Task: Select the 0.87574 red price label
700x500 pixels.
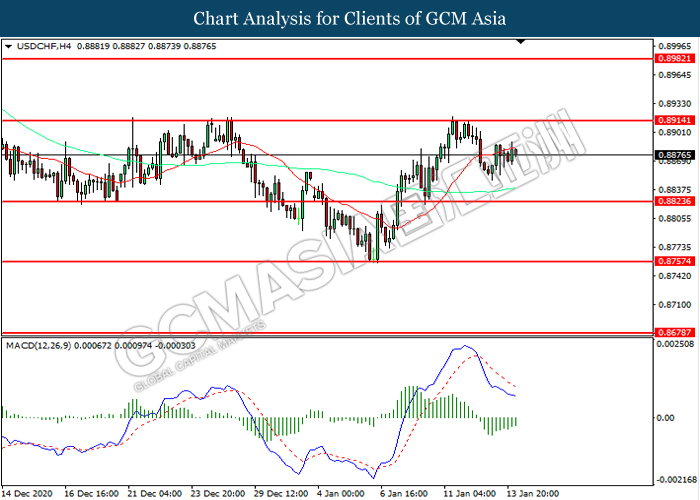Action: pyautogui.click(x=671, y=262)
